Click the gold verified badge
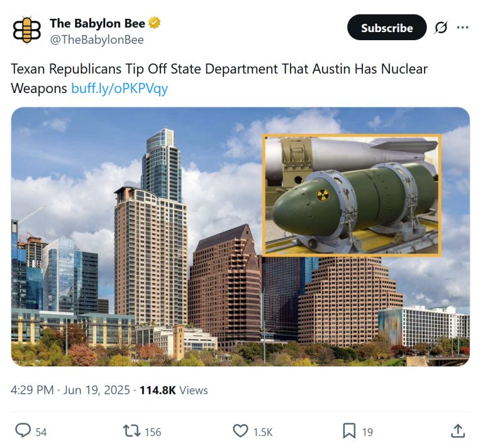The image size is (483, 448). tap(154, 23)
